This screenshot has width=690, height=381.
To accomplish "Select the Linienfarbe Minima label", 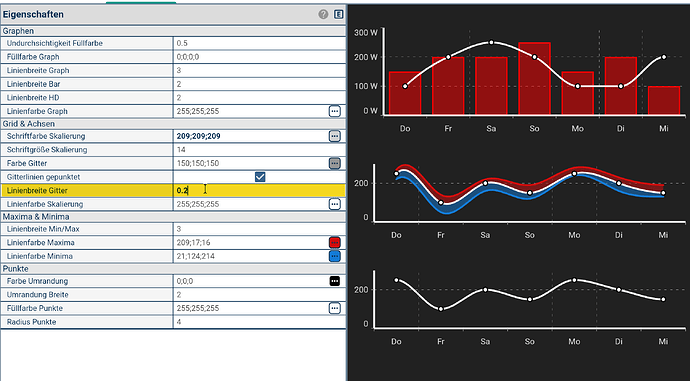I will coord(40,256).
